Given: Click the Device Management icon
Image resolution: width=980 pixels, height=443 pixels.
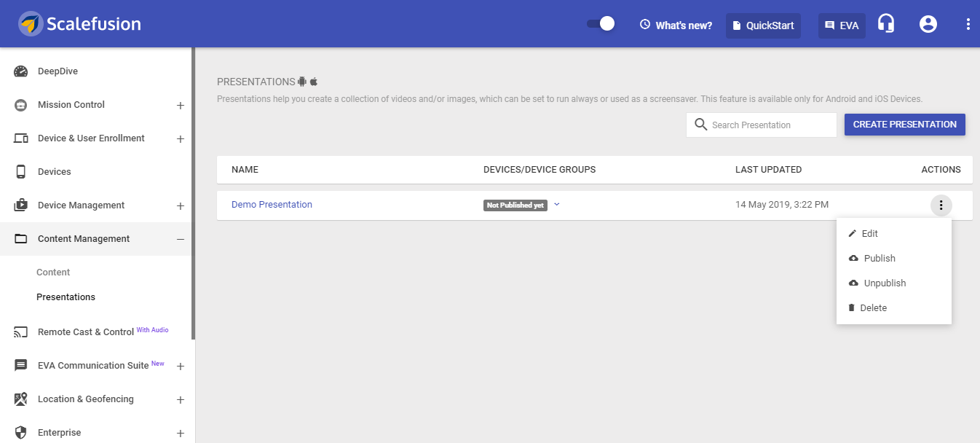Looking at the screenshot, I should [20, 205].
